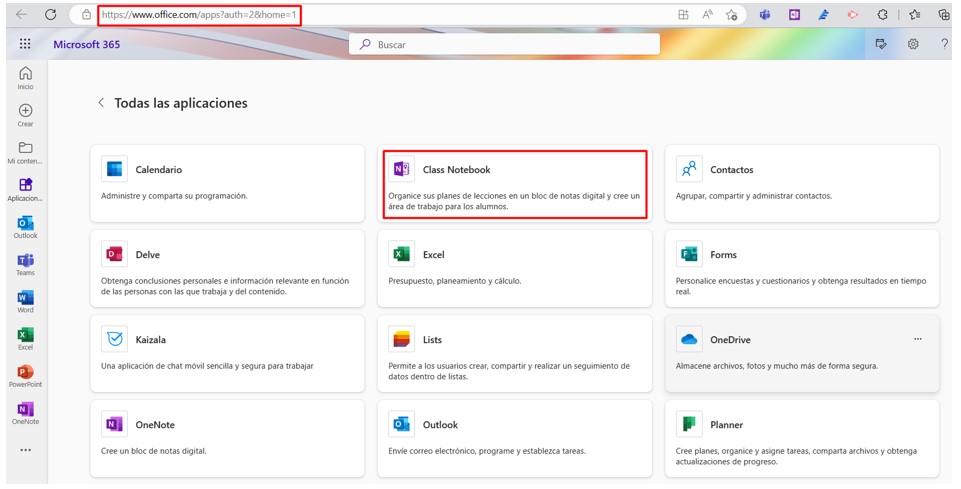Click the Class Notebook description text
Viewport: 961px width, 489px height.
tap(514, 202)
